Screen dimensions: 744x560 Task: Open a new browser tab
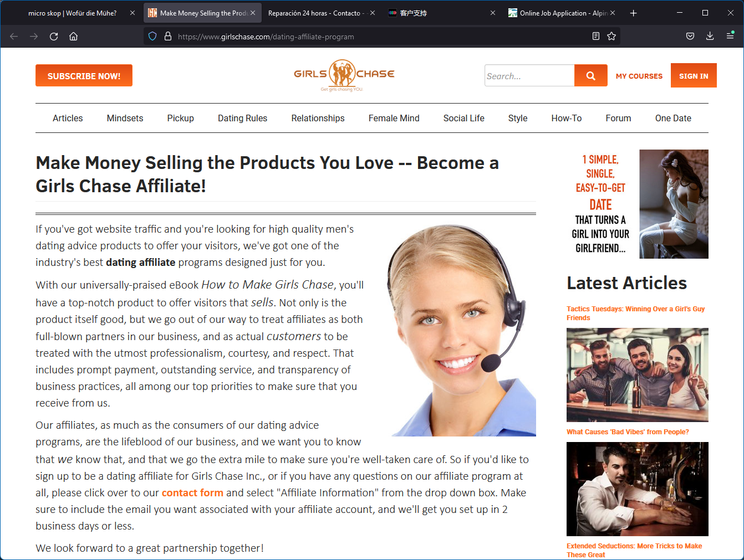(633, 13)
